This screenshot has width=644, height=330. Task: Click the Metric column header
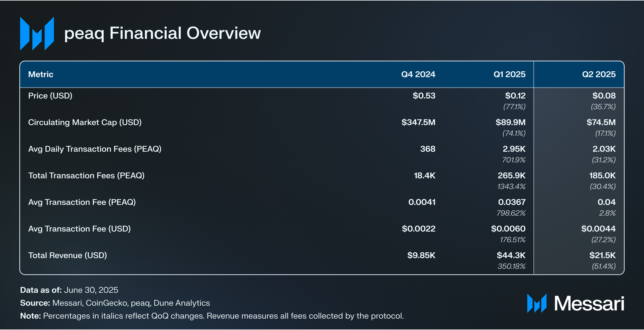click(x=41, y=74)
